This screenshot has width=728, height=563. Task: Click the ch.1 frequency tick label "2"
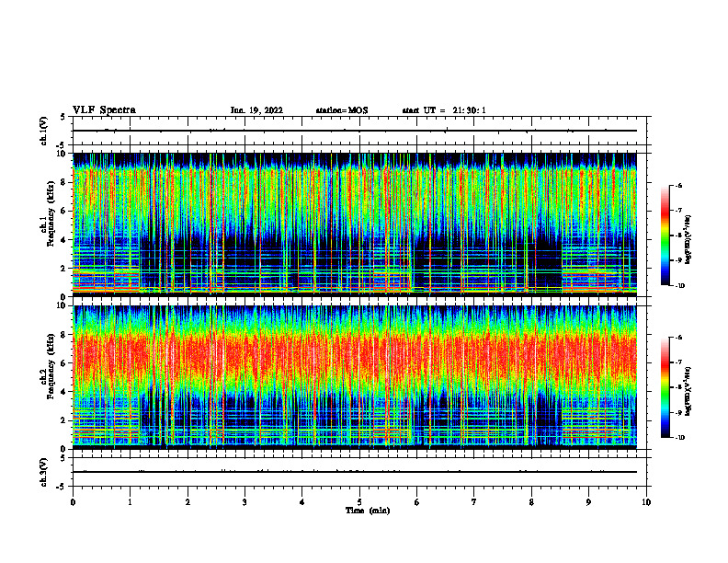64,268
